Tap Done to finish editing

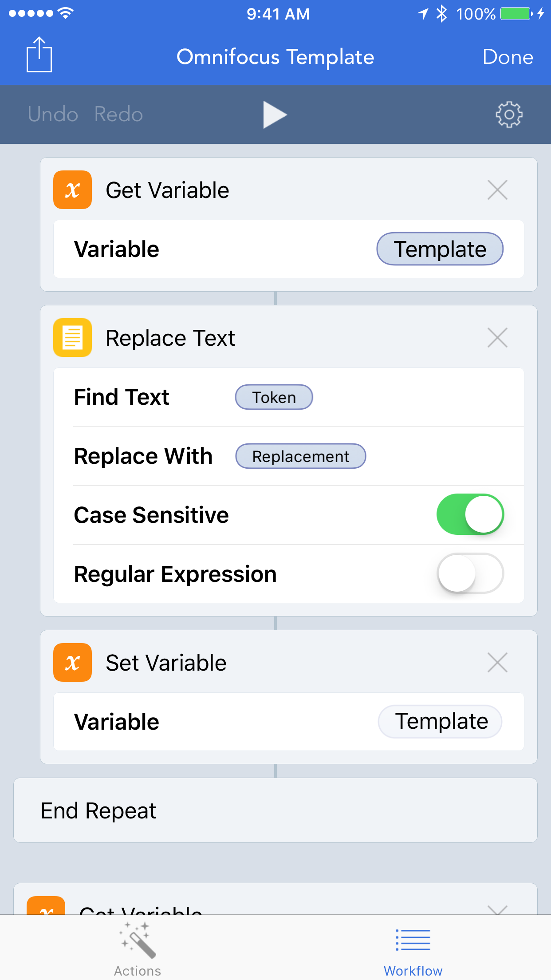[508, 57]
